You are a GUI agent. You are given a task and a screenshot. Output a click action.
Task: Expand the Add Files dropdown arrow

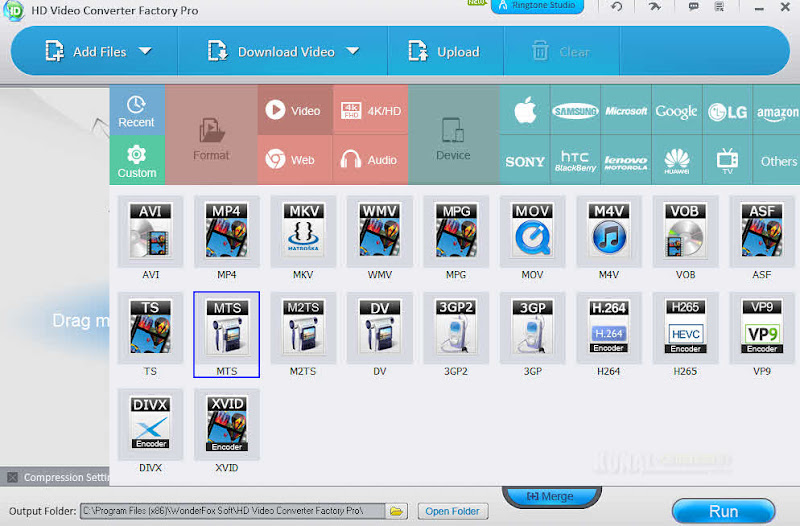pyautogui.click(x=145, y=51)
